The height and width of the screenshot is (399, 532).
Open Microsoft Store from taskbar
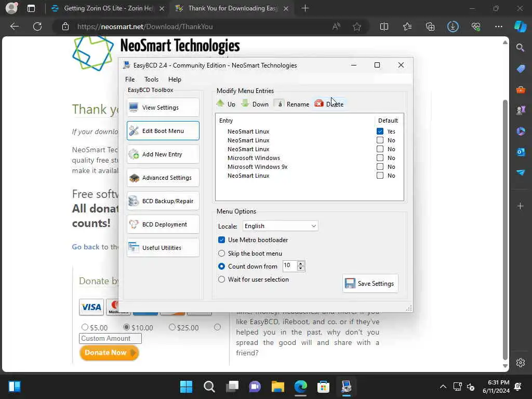tap(323, 387)
